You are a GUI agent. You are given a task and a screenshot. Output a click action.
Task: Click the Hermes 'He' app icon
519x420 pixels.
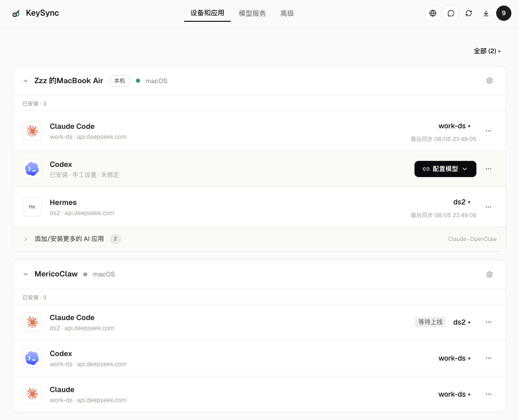(32, 207)
